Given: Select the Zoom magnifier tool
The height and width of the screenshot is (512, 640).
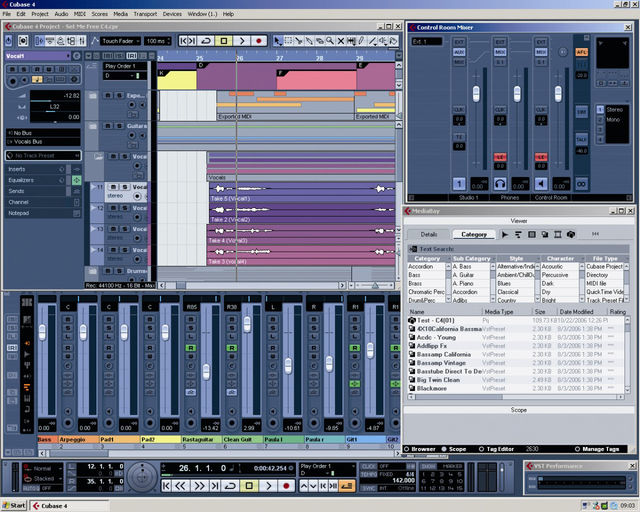Looking at the screenshot, I should 330,41.
